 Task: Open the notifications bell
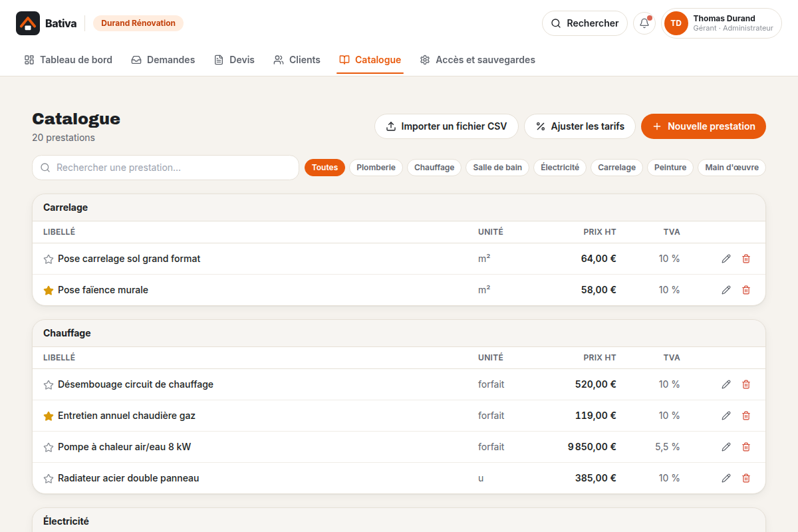644,23
